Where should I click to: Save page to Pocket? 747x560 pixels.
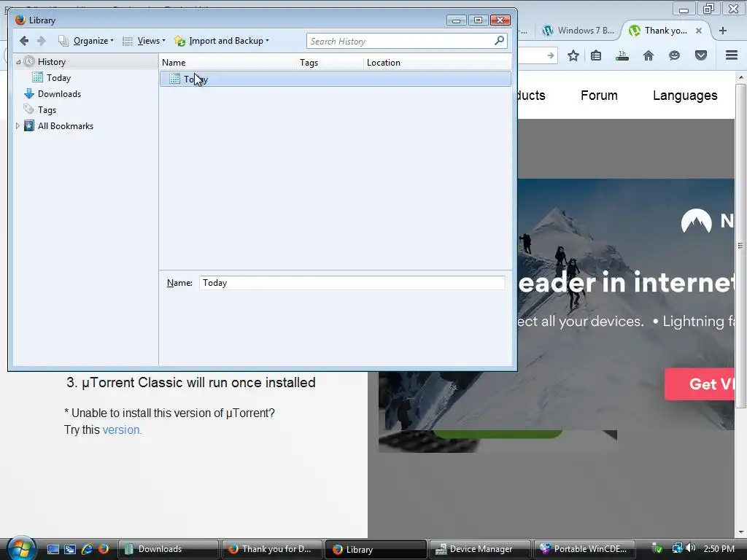(701, 55)
